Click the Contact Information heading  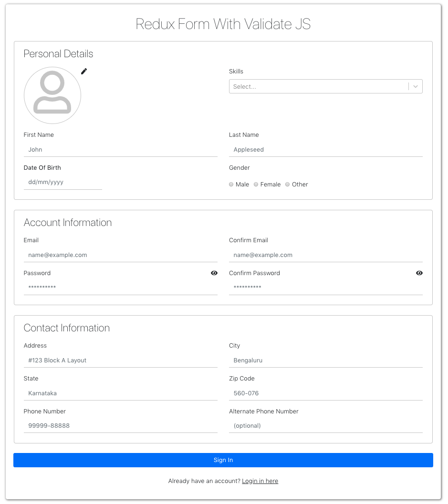[x=67, y=328]
